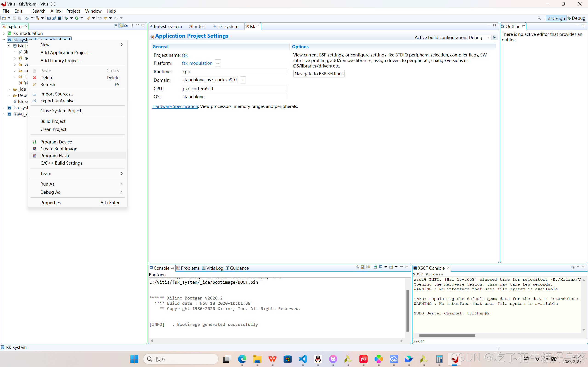The width and height of the screenshot is (588, 367).
Task: Open the Build hammer dropdown arrow
Action: click(43, 18)
